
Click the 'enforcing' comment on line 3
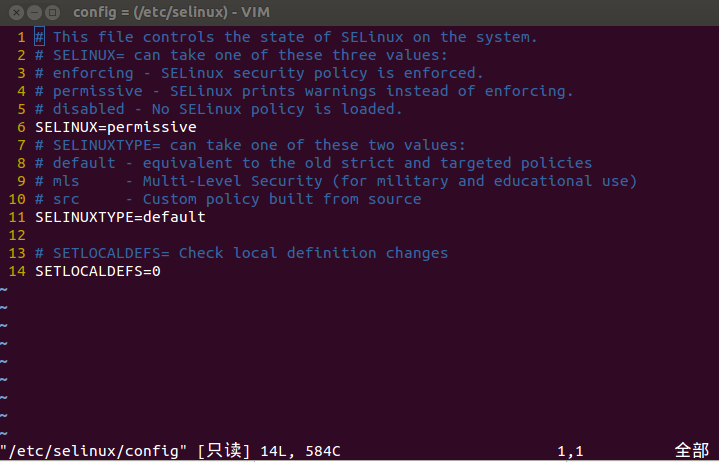[259, 73]
